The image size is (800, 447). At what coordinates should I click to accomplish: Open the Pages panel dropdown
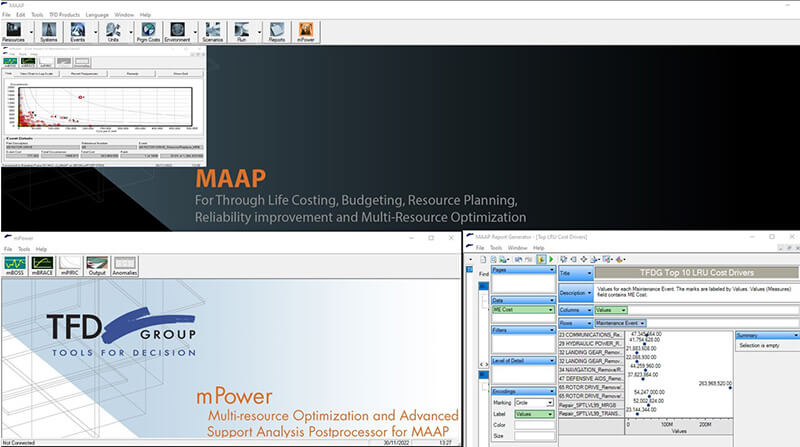[x=552, y=269]
